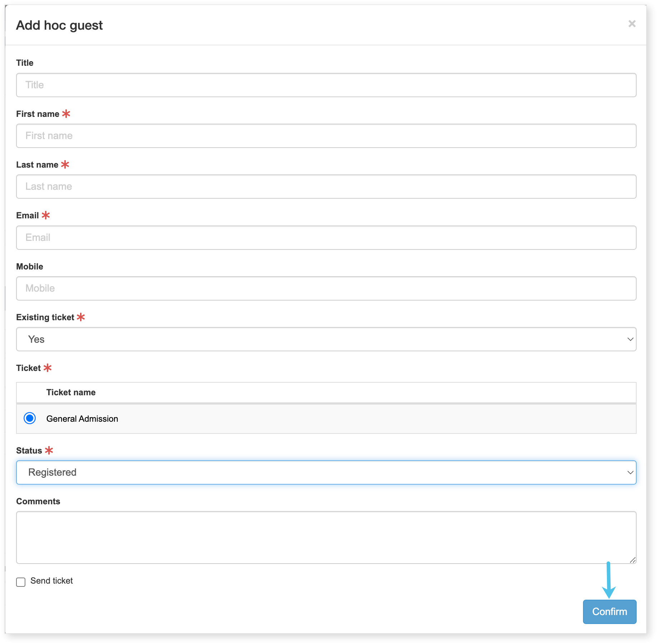The height and width of the screenshot is (644, 657).
Task: Focus the First name text box
Action: pyautogui.click(x=326, y=136)
